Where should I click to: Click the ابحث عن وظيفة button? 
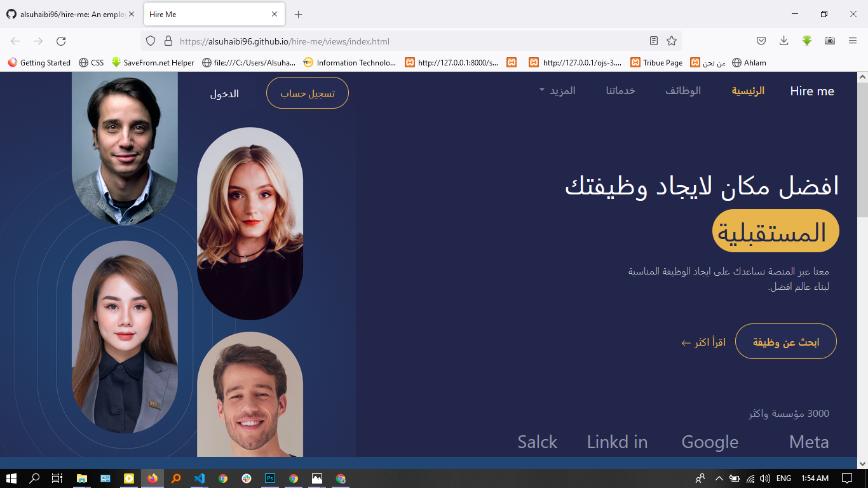coord(786,341)
